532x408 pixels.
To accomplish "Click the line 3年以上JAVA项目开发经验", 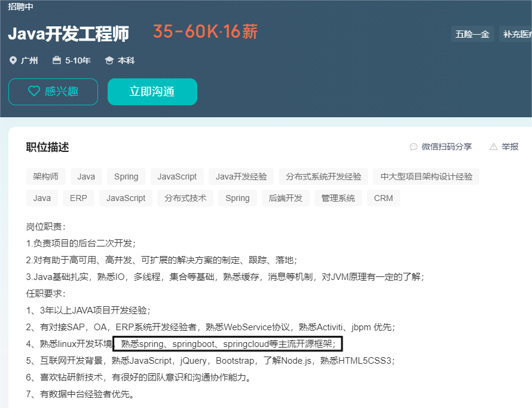I will 88,310.
